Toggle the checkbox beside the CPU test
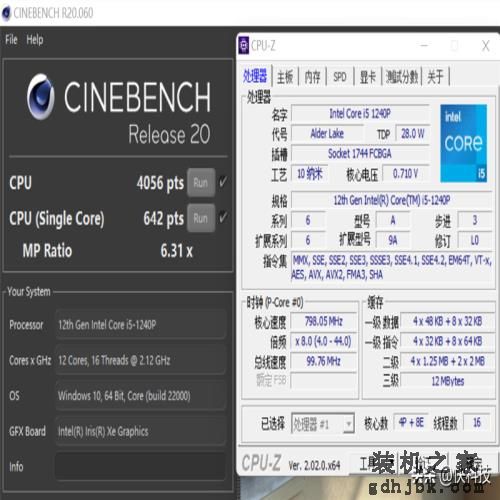The width and height of the screenshot is (500, 500). click(223, 182)
